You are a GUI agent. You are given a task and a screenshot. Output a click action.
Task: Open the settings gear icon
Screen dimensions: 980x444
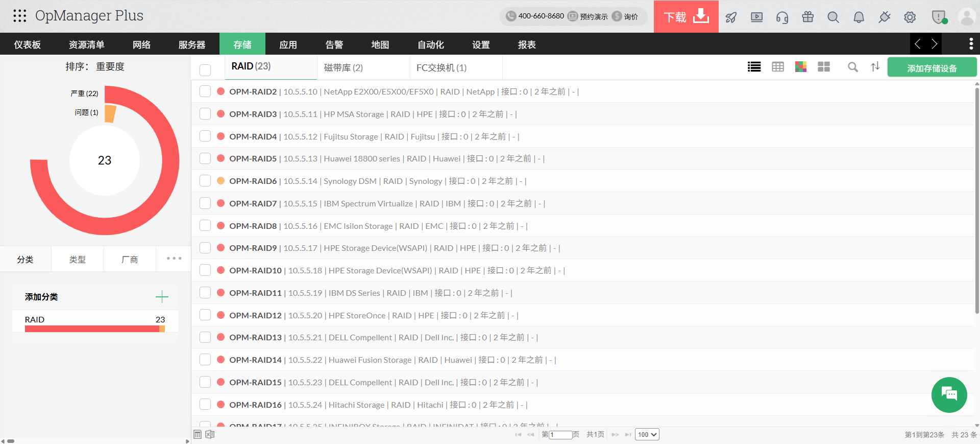(910, 17)
